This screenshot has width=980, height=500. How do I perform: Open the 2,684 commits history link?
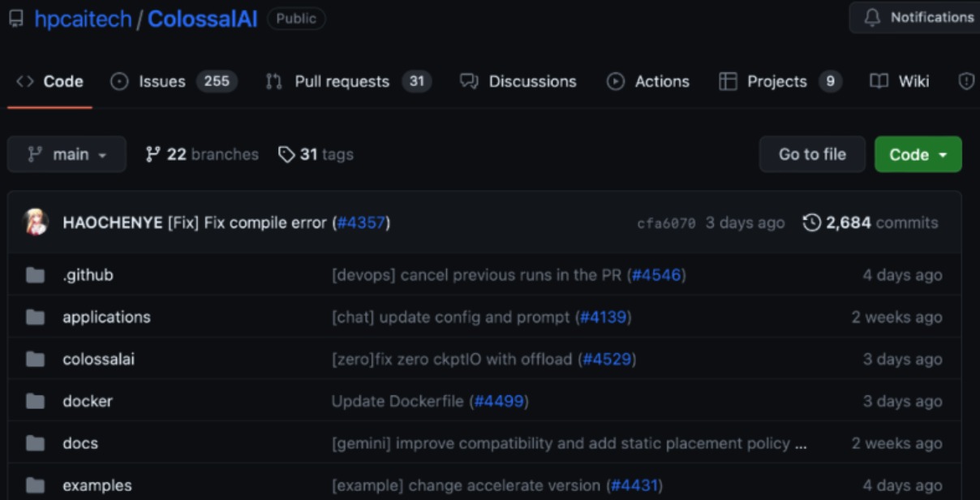(x=870, y=222)
